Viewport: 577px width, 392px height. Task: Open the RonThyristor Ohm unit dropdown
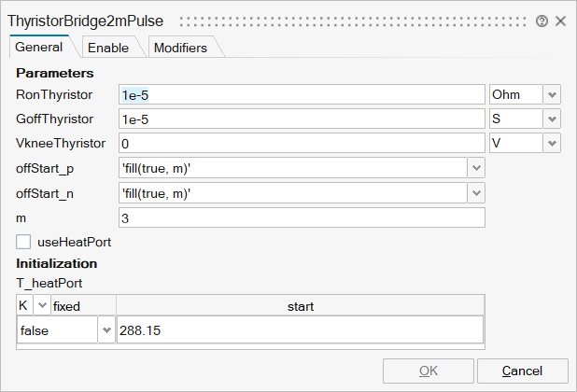552,94
